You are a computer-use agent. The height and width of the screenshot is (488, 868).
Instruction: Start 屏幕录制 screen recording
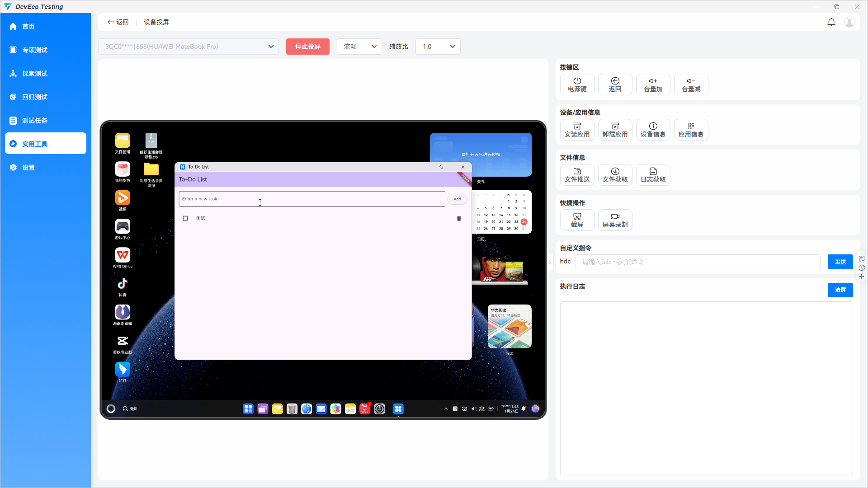point(615,220)
